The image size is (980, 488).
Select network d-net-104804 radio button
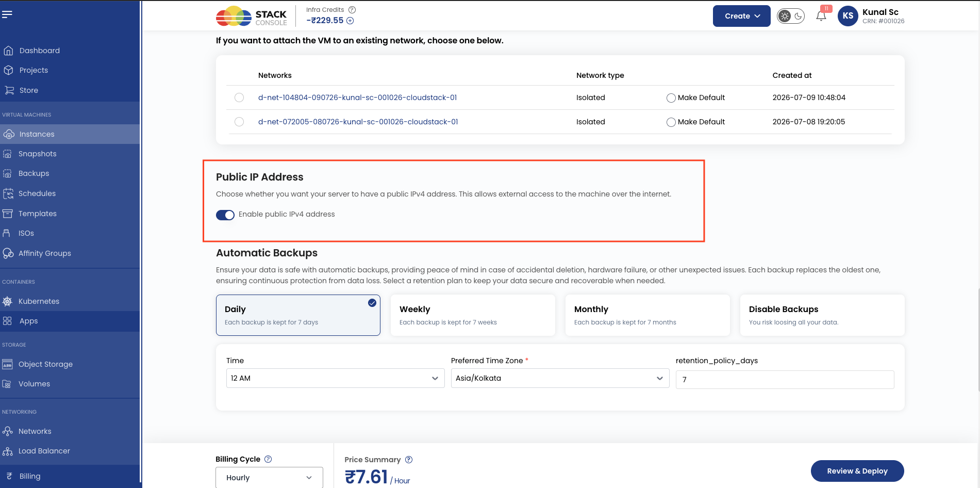point(239,97)
